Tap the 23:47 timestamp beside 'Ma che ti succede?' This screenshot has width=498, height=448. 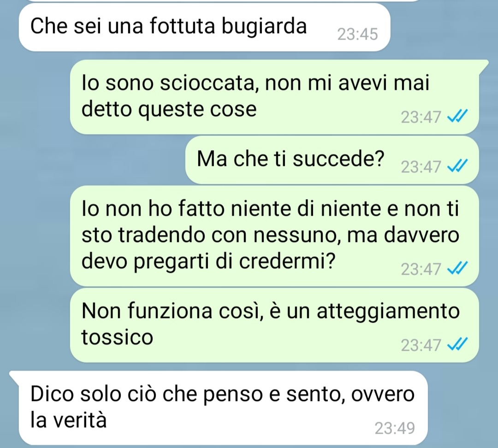(421, 167)
